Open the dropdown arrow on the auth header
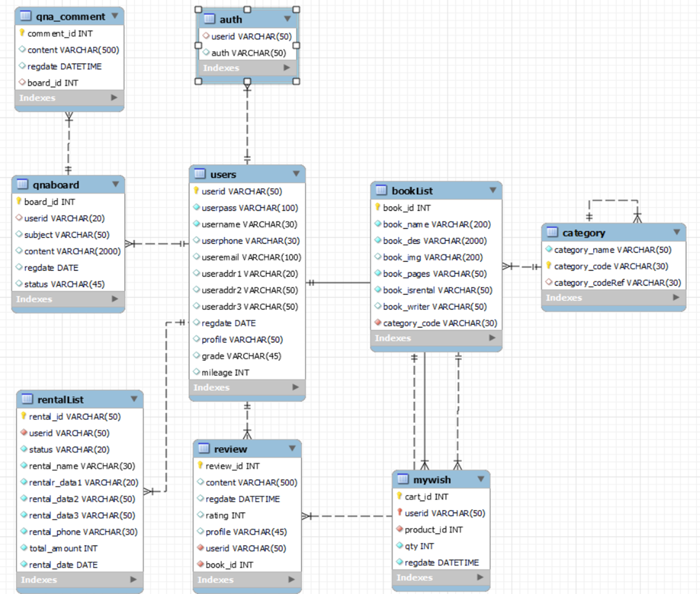Screen dimensions: 700x594 [287, 19]
